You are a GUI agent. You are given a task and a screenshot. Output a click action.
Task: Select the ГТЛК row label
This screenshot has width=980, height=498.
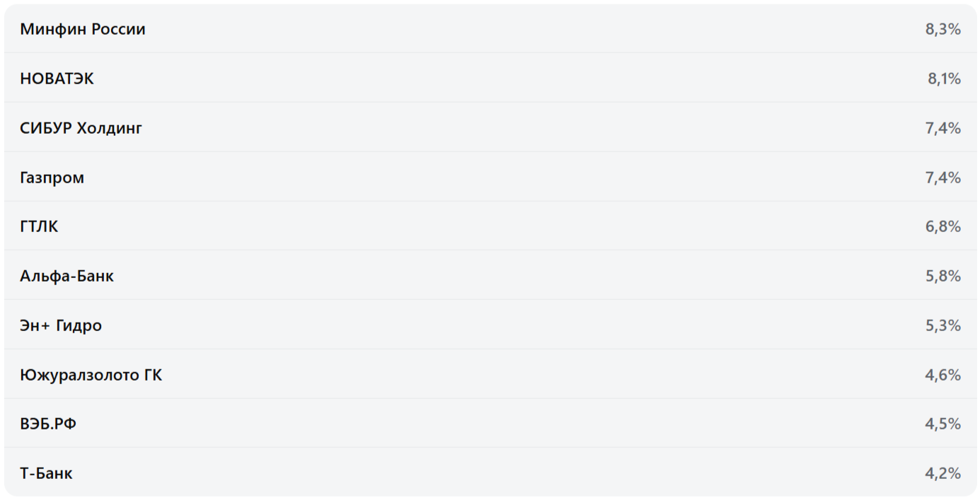point(39,226)
